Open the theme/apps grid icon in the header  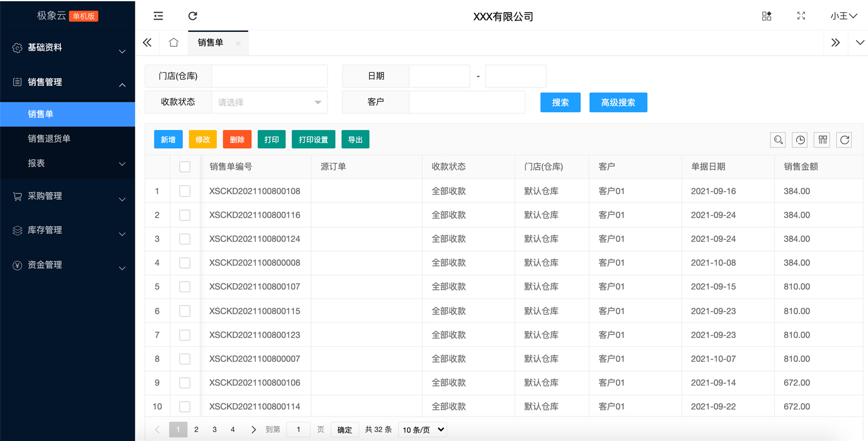[x=767, y=16]
